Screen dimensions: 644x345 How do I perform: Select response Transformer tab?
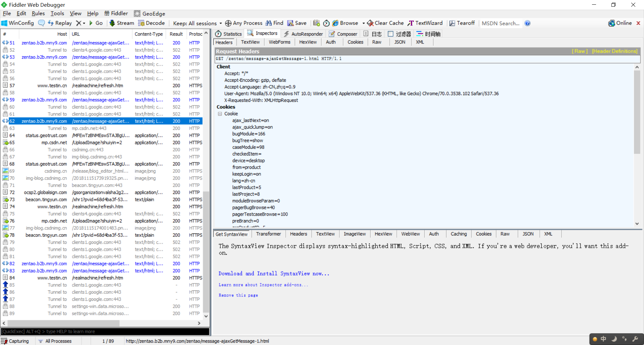coord(268,234)
